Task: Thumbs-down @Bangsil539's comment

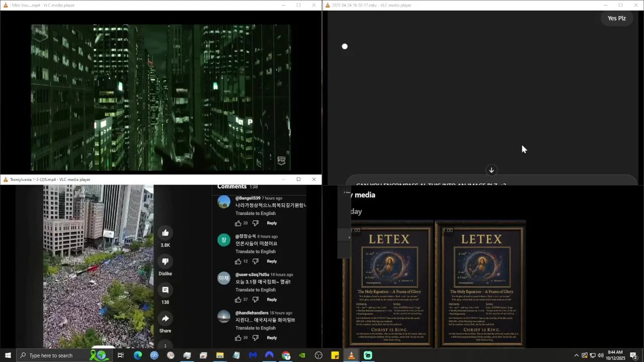Action: pyautogui.click(x=255, y=223)
